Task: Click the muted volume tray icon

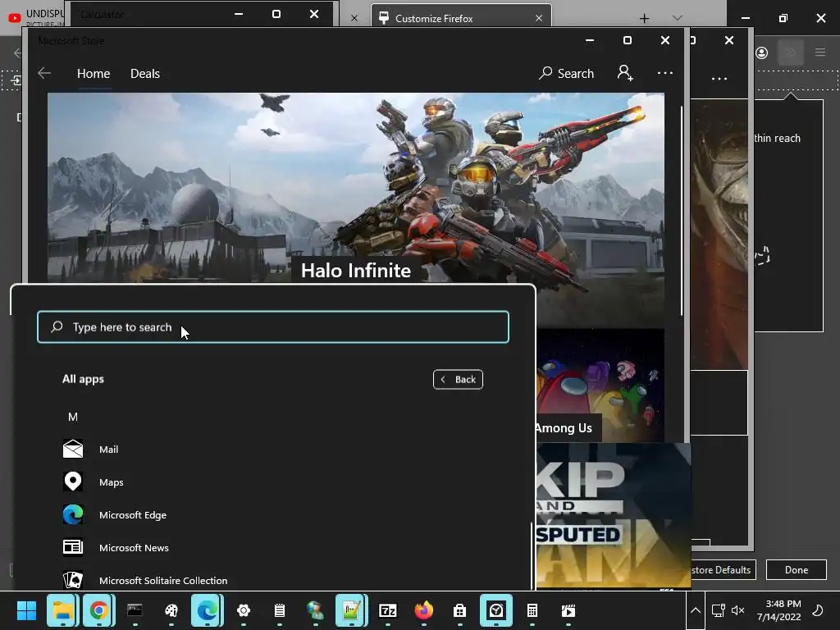Action: click(737, 610)
